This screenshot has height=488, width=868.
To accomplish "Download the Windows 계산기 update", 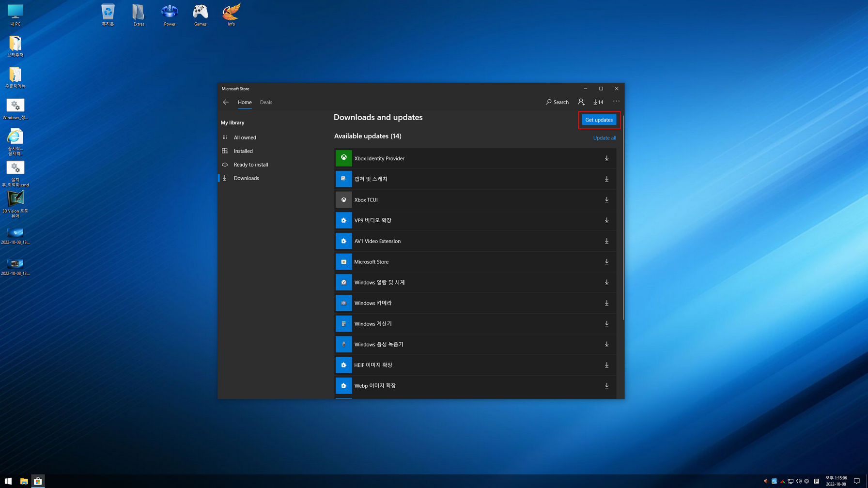I will coord(606,323).
